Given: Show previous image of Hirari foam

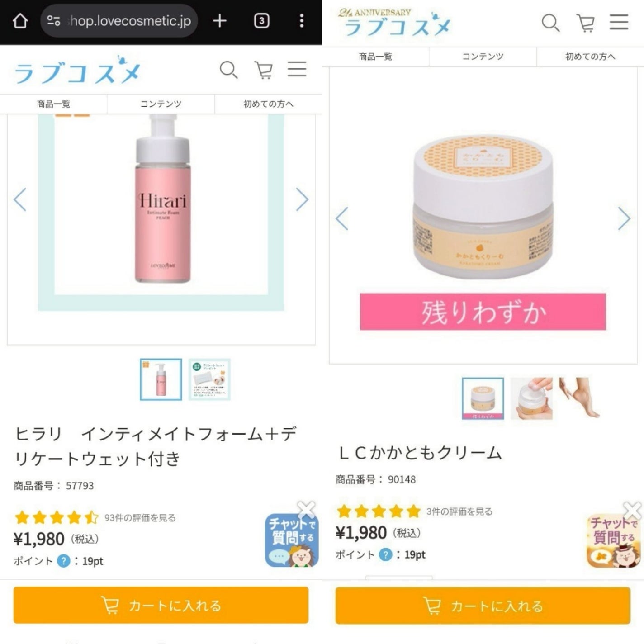Looking at the screenshot, I should (20, 199).
